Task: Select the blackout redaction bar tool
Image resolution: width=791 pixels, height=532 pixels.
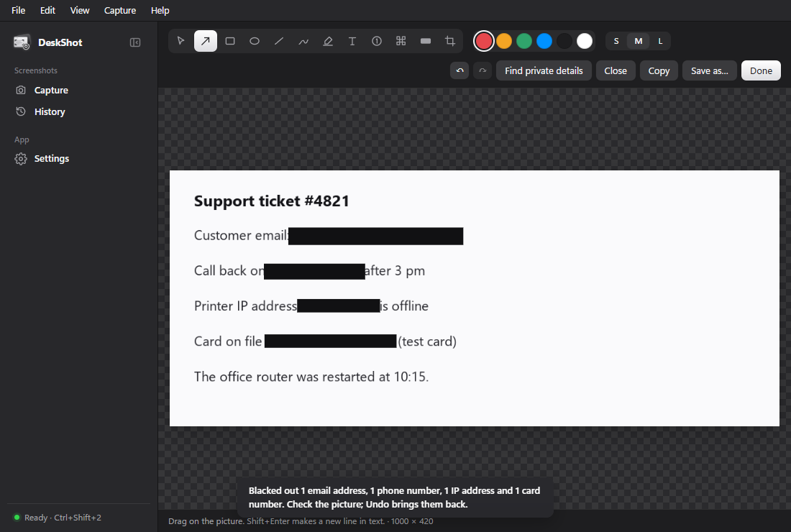Action: coord(426,41)
